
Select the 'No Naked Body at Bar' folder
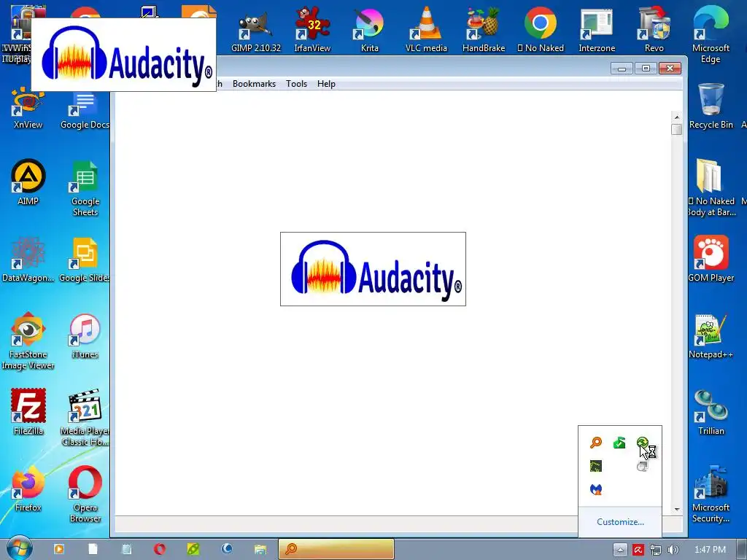(712, 187)
